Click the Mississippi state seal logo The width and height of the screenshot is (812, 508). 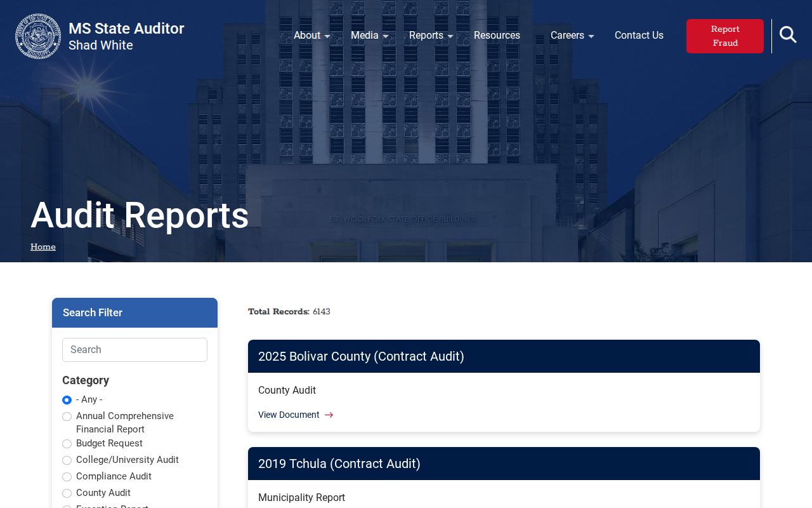[38, 36]
